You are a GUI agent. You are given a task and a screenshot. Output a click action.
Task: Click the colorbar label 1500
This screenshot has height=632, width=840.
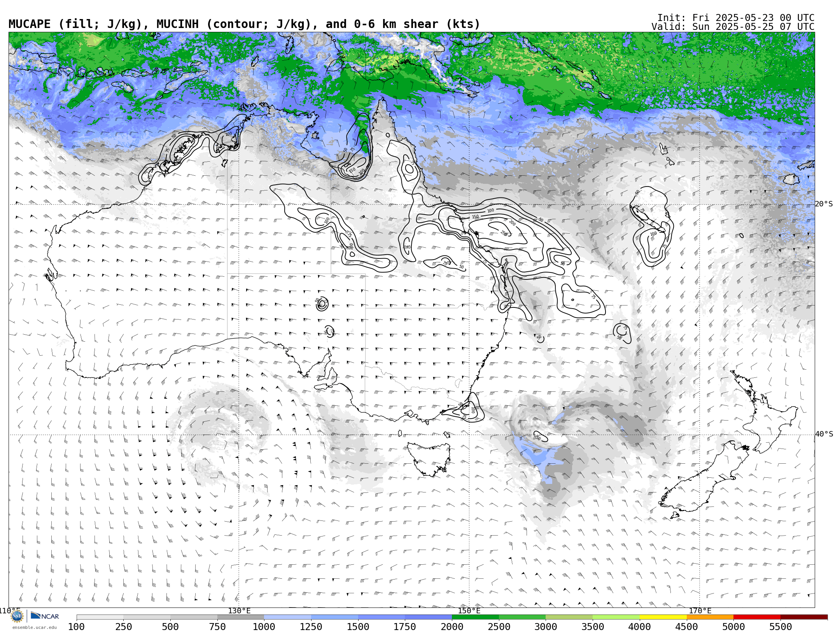coord(358,627)
